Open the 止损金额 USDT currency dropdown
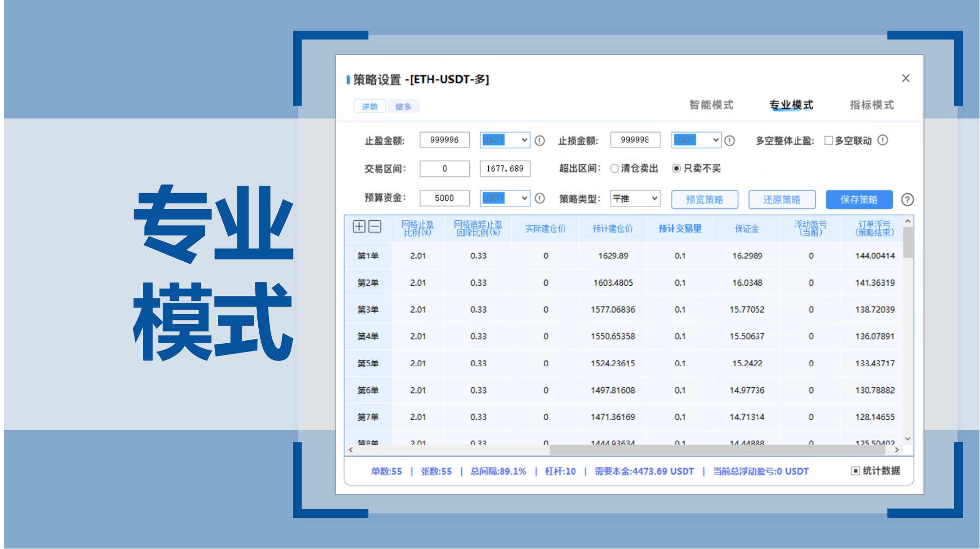980x549 pixels. point(696,140)
